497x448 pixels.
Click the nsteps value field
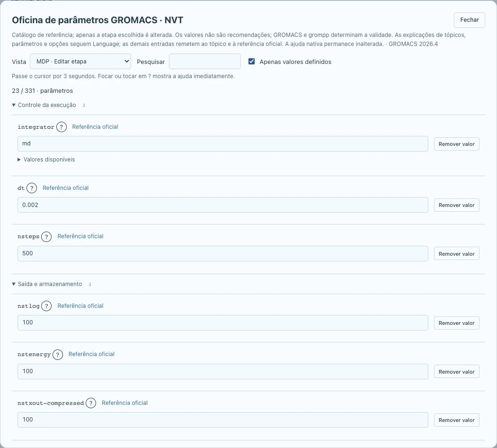(223, 254)
